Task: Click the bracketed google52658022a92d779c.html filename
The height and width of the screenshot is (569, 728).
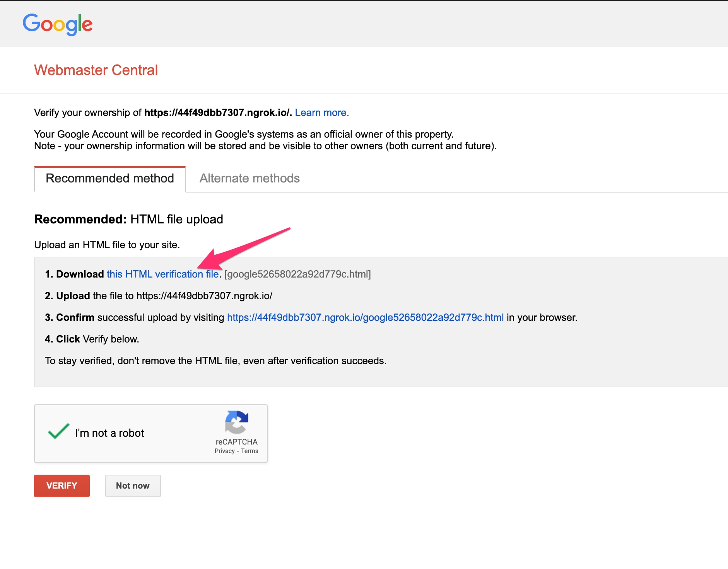Action: pyautogui.click(x=297, y=274)
